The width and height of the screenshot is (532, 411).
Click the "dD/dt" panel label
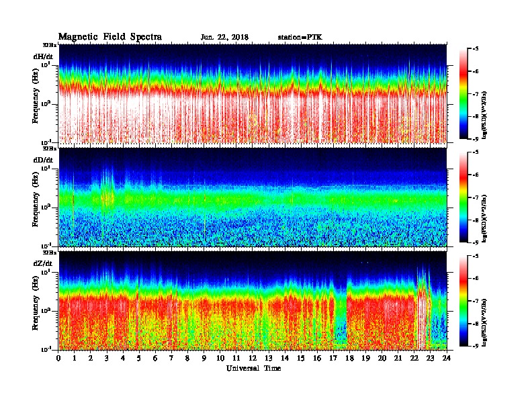tap(43, 160)
